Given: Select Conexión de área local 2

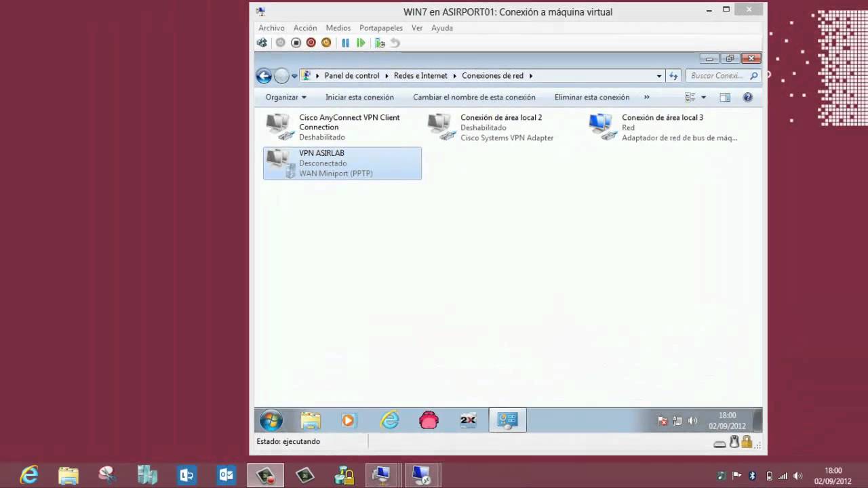Looking at the screenshot, I should [504, 127].
